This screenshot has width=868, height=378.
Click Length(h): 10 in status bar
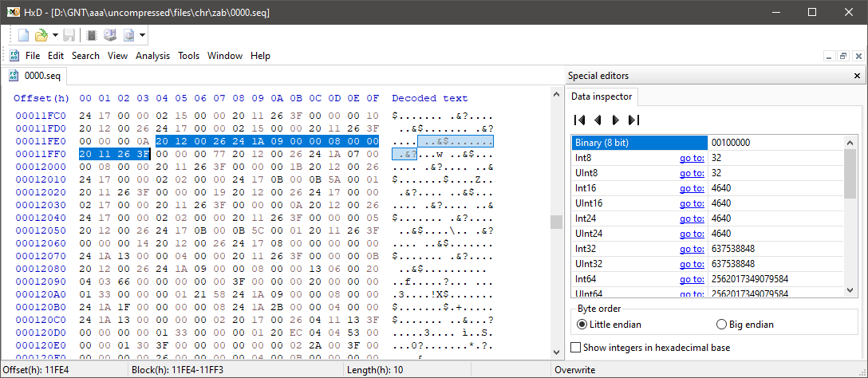[x=373, y=369]
